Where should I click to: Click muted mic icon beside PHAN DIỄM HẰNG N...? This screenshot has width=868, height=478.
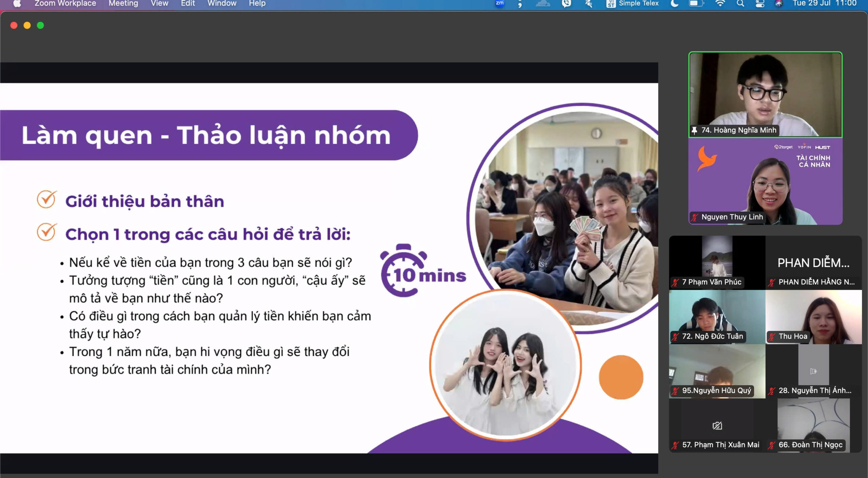pos(772,282)
